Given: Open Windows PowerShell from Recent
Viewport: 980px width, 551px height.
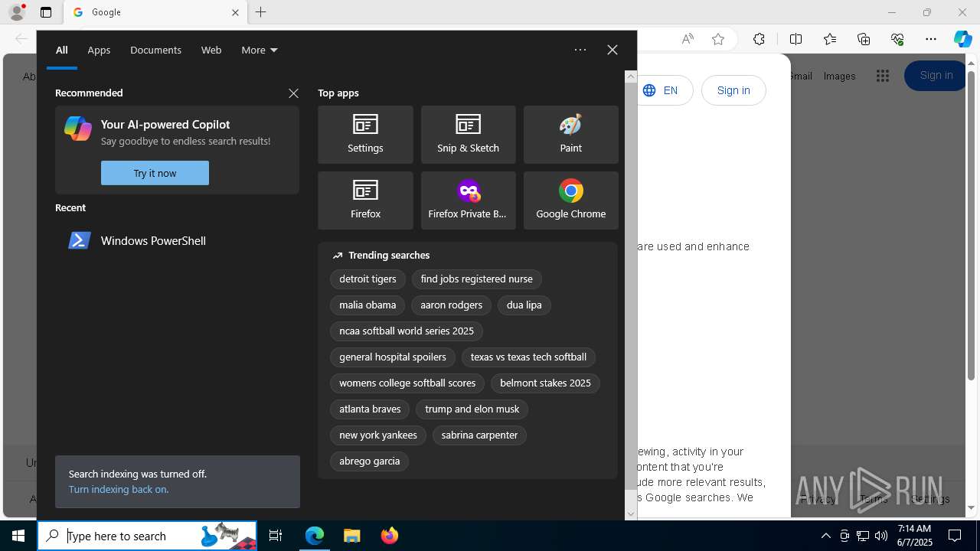Looking at the screenshot, I should point(177,240).
